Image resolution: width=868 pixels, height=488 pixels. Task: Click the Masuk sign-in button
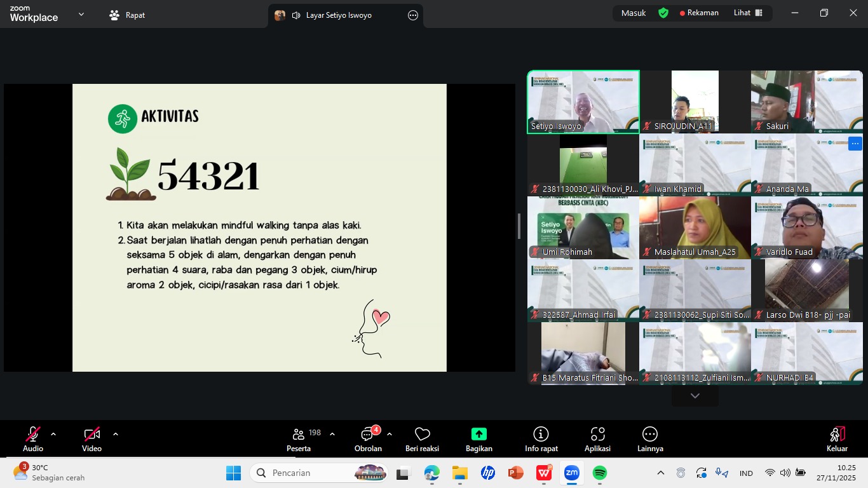[633, 13]
